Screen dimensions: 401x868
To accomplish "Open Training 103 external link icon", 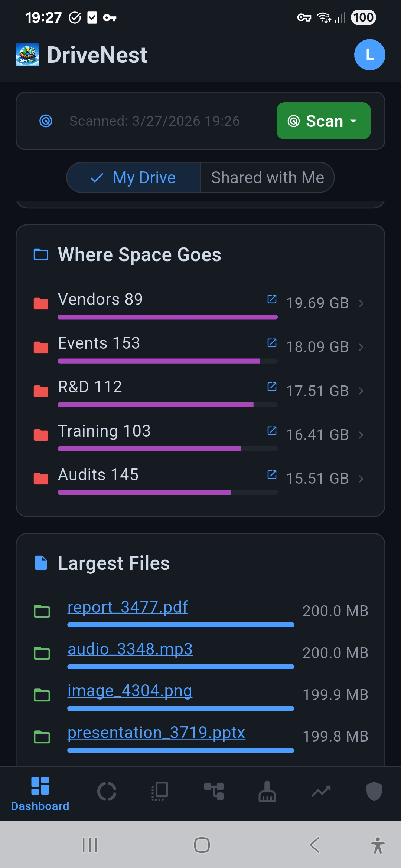I will 272,431.
